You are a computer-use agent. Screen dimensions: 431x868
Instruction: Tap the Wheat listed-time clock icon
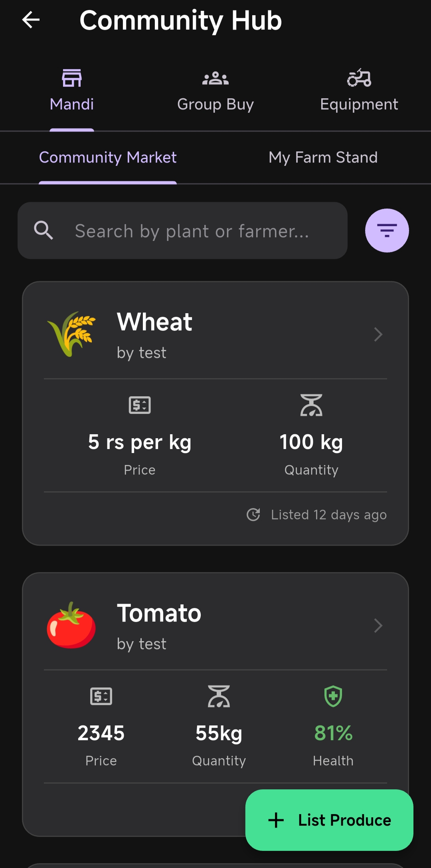pyautogui.click(x=253, y=514)
